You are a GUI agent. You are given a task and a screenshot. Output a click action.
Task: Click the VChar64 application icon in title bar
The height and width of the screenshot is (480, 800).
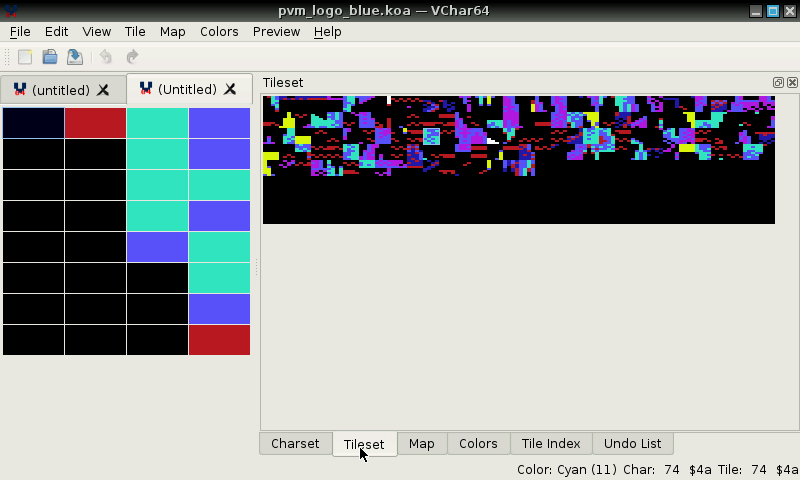(x=11, y=10)
